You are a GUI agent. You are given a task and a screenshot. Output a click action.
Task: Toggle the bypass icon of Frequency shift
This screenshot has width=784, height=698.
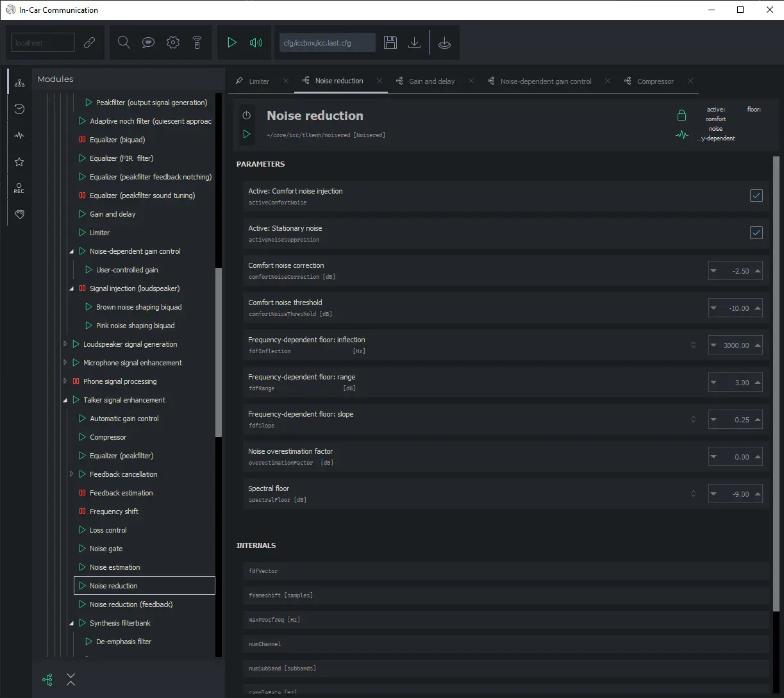(x=82, y=511)
